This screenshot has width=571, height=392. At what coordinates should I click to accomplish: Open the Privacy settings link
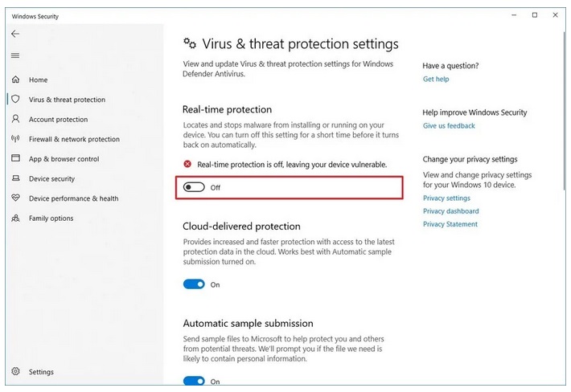pyautogui.click(x=446, y=198)
